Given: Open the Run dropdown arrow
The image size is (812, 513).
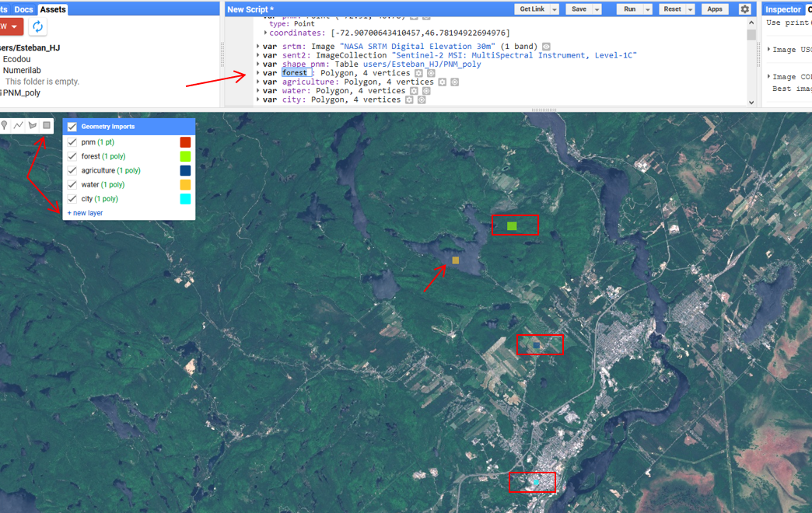Looking at the screenshot, I should pyautogui.click(x=648, y=9).
